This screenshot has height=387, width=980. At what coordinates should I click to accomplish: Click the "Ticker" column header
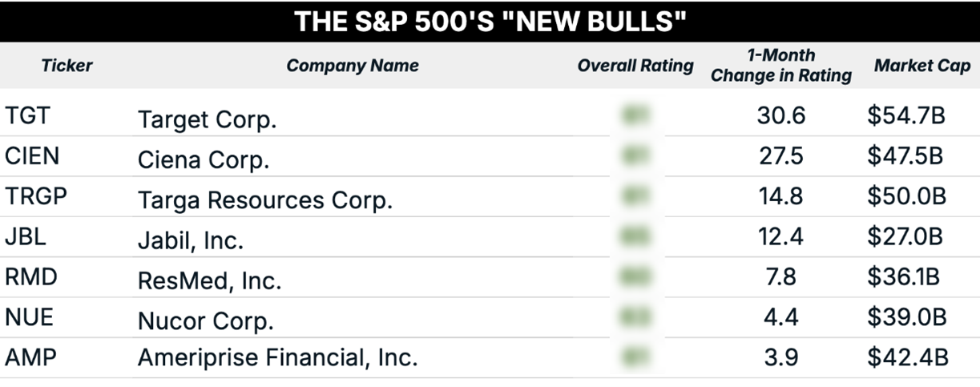point(67,66)
